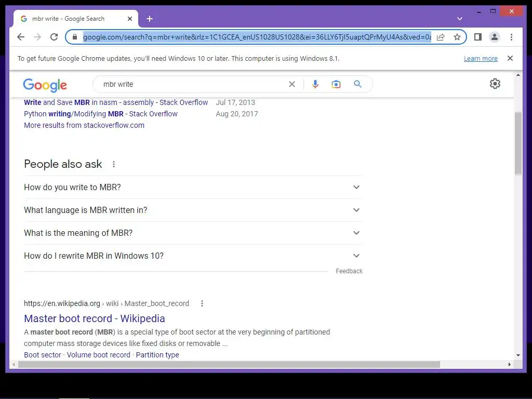The image size is (532, 399).
Task: Bookmark this page with the star icon
Action: tap(457, 37)
